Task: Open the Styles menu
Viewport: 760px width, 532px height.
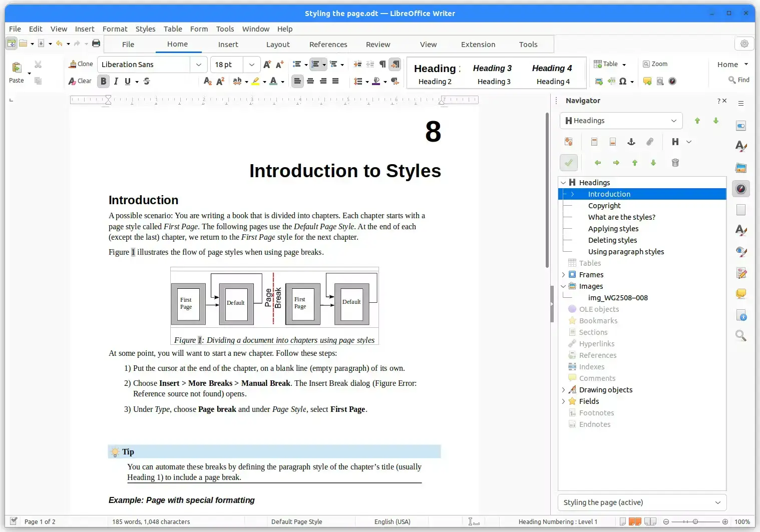Action: [x=146, y=29]
